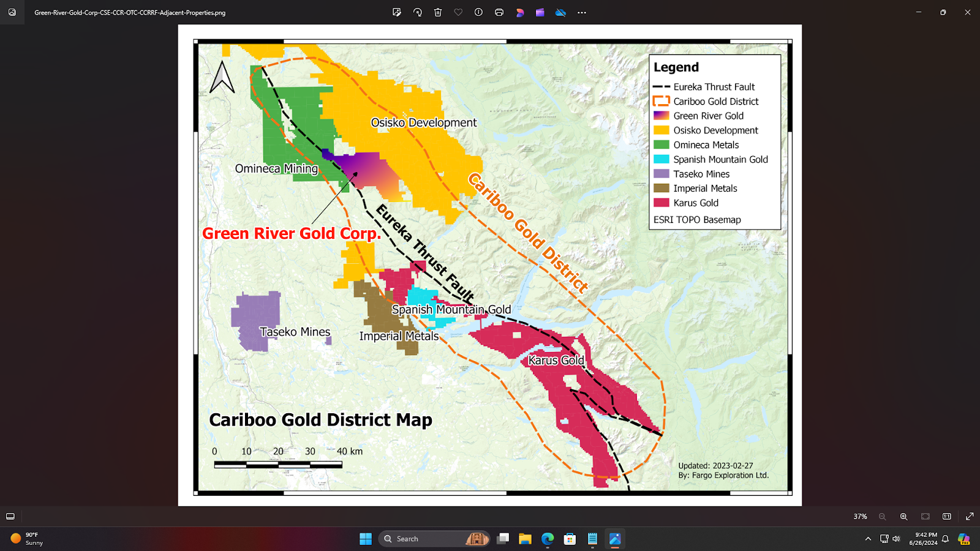Screen dimensions: 980x551
Task: Open the Windows Start menu
Action: pos(366,539)
